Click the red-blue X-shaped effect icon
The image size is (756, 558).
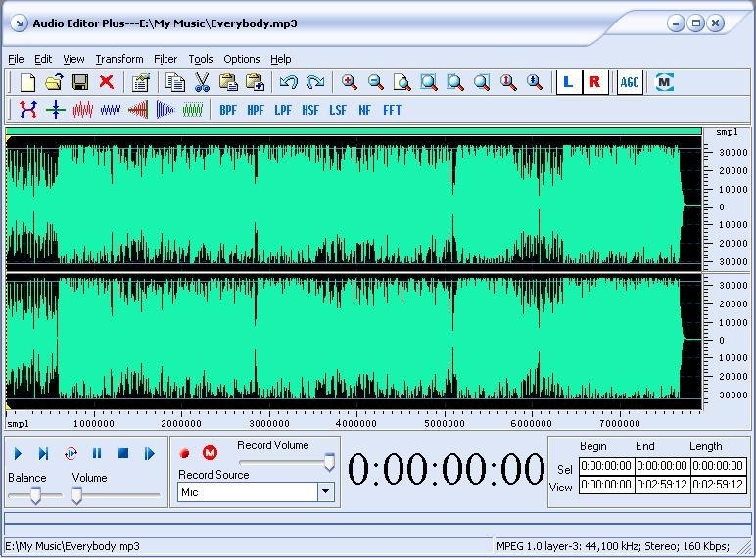point(28,110)
